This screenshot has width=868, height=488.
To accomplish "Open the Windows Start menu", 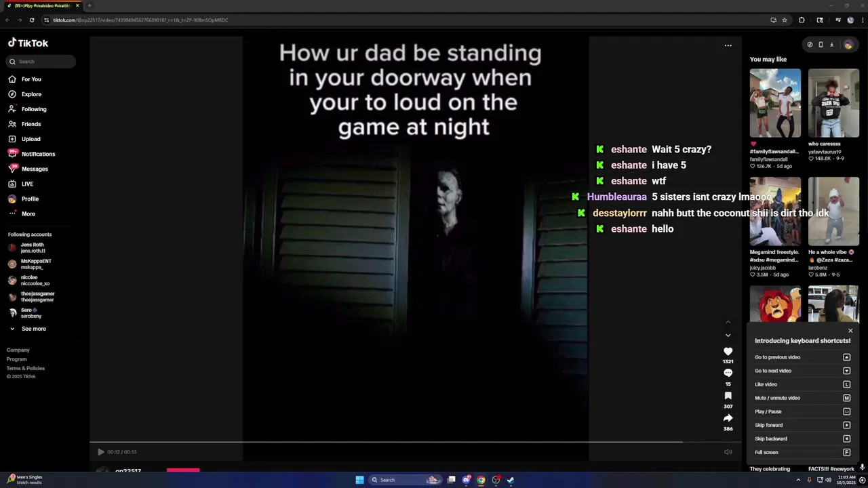I will coord(359,480).
